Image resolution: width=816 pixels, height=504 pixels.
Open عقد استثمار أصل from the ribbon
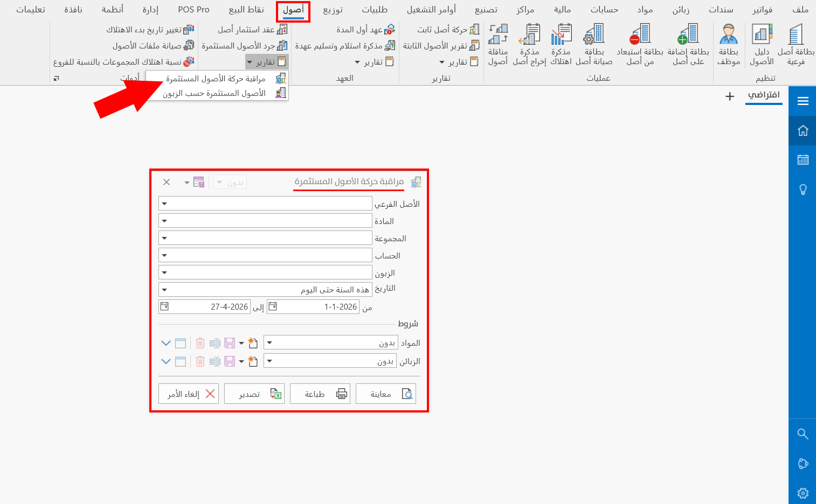pos(253,30)
